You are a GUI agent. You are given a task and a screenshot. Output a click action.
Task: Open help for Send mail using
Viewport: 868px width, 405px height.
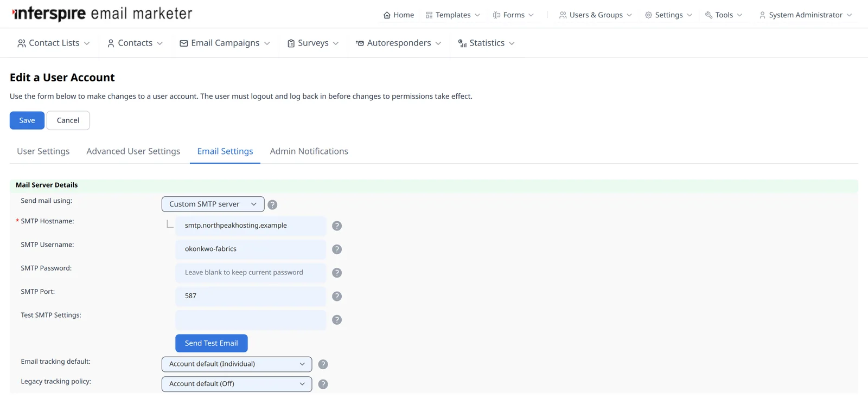pos(272,204)
